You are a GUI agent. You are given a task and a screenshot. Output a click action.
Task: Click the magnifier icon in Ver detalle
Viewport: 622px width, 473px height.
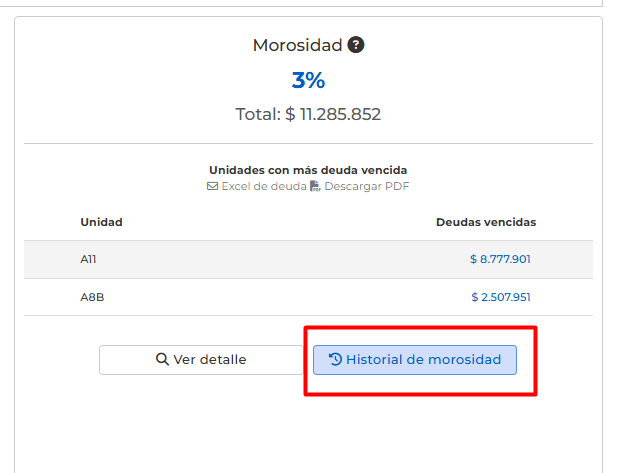pos(162,360)
